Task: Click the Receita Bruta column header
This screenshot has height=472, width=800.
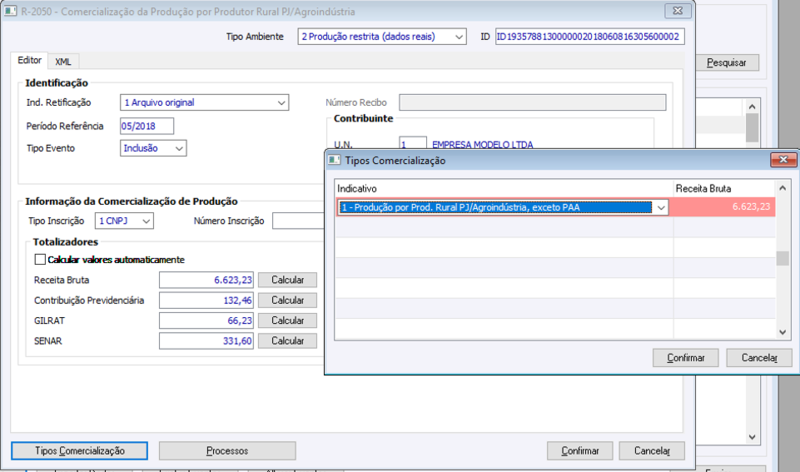Action: tap(724, 188)
